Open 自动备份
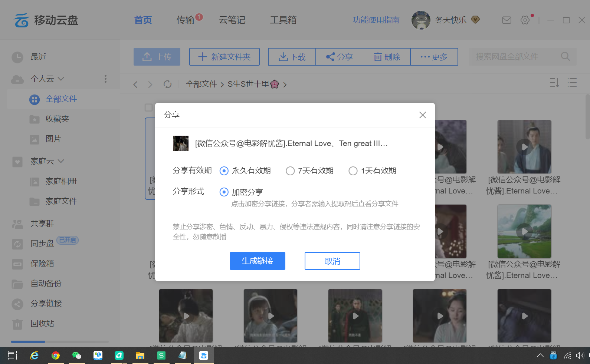The image size is (590, 364). (x=46, y=284)
